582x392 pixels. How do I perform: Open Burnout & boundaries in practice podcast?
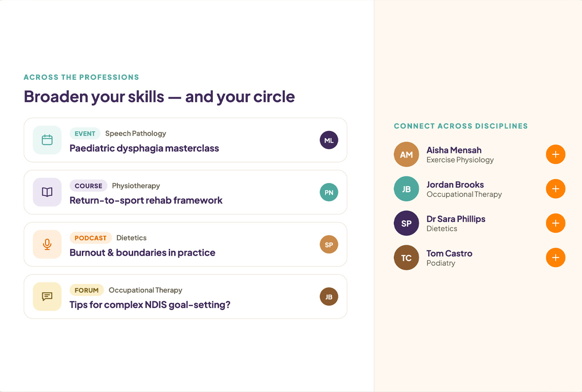click(142, 253)
